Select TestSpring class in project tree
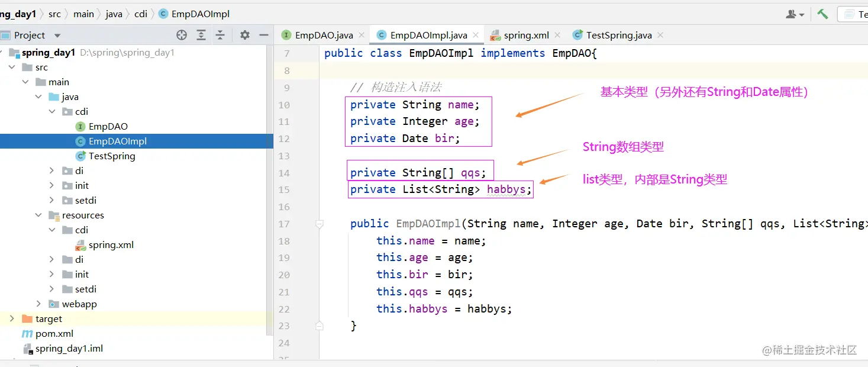 (x=112, y=156)
